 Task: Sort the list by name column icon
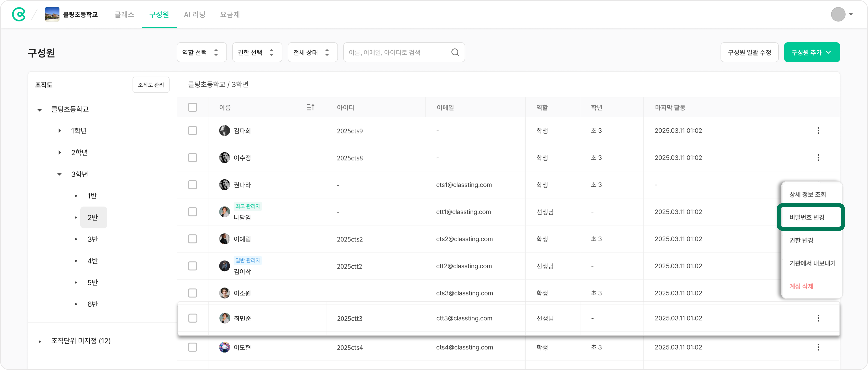pyautogui.click(x=310, y=107)
